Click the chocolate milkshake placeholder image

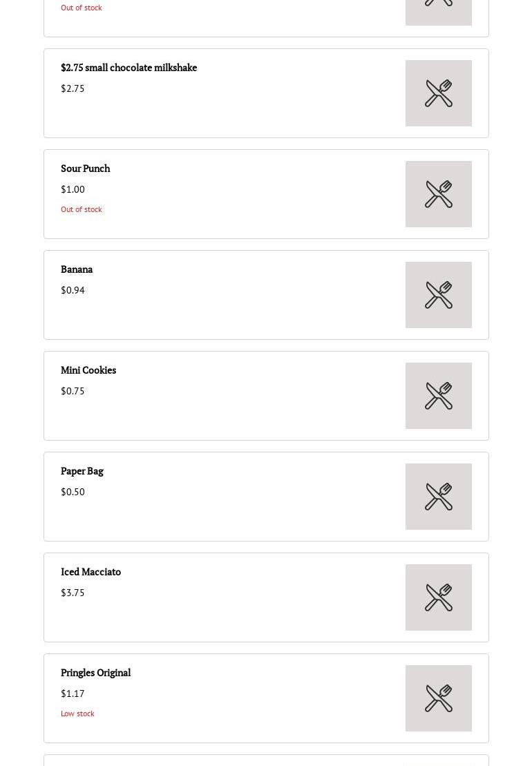pos(439,93)
